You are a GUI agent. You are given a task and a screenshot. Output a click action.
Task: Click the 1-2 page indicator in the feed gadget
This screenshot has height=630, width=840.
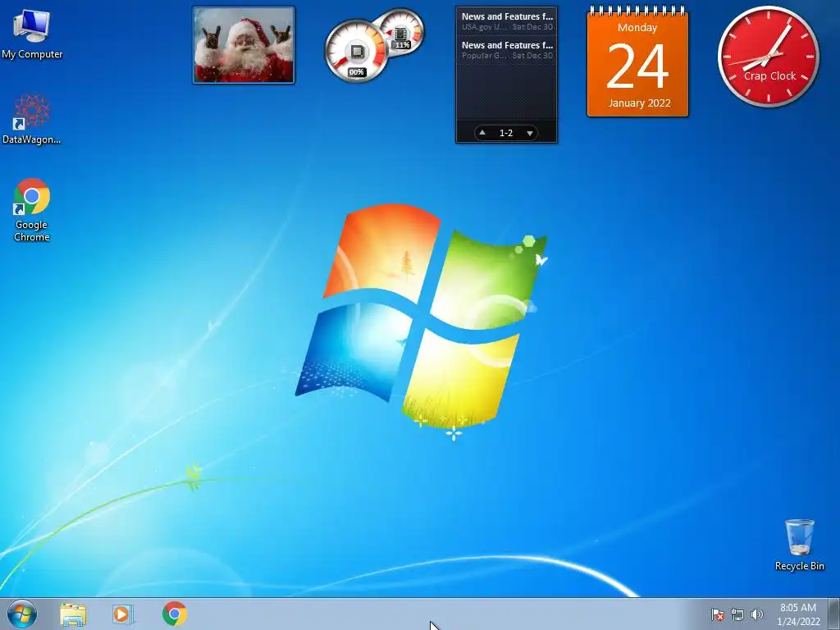click(x=505, y=133)
